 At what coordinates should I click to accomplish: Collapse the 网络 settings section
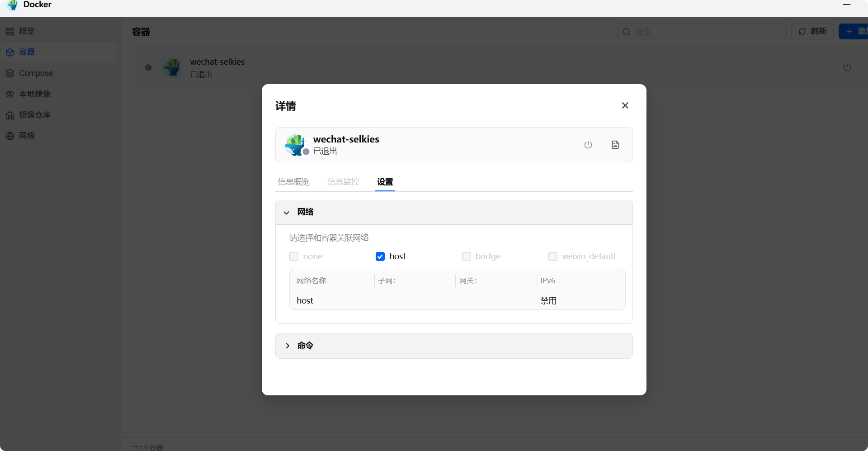pos(287,212)
